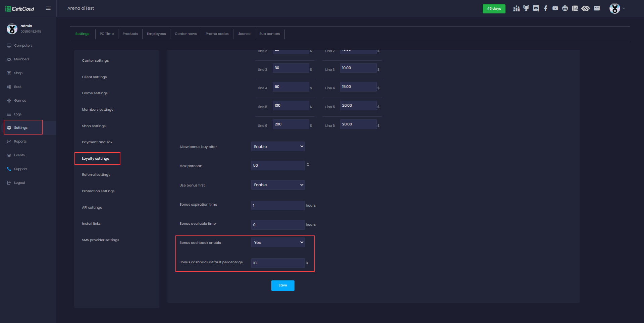Toggle the hamburger sidebar menu icon
The height and width of the screenshot is (323, 644).
(48, 8)
